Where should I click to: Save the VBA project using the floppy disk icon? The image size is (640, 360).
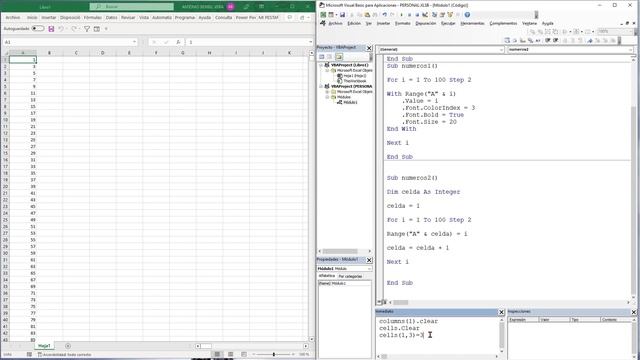click(342, 15)
